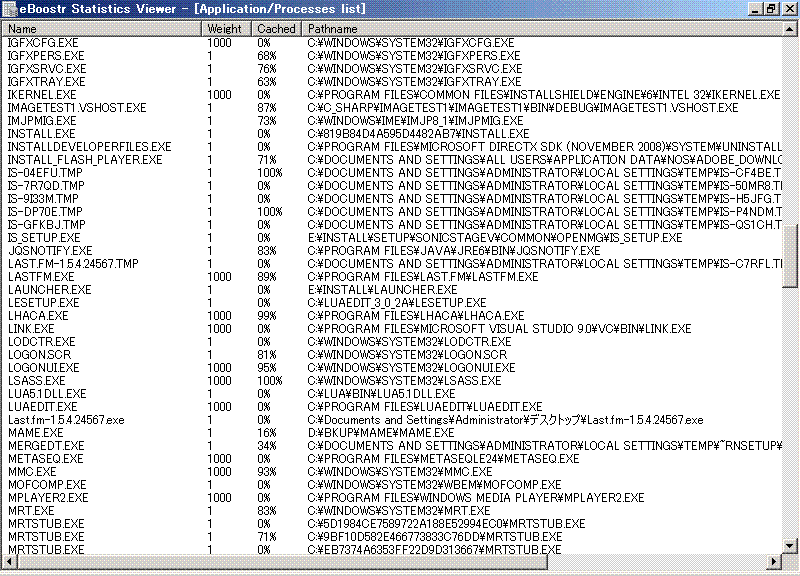The width and height of the screenshot is (800, 576).
Task: Click the horizontal scrollbar thumb
Action: [x=283, y=562]
